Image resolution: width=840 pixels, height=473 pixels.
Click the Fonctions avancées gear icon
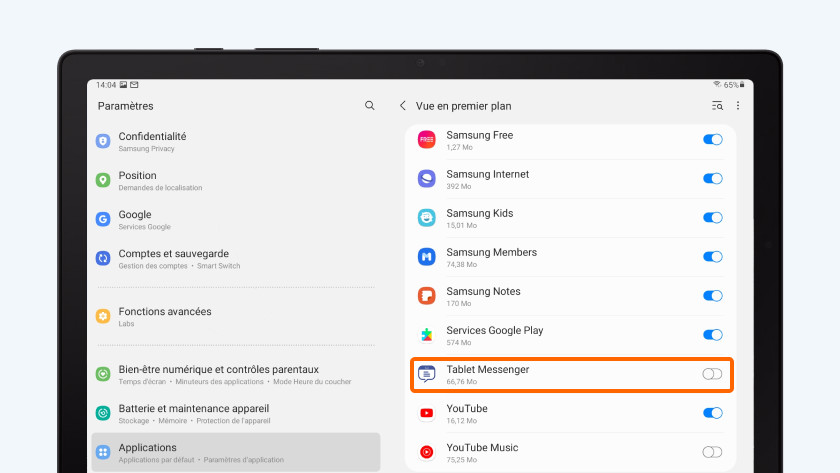103,316
